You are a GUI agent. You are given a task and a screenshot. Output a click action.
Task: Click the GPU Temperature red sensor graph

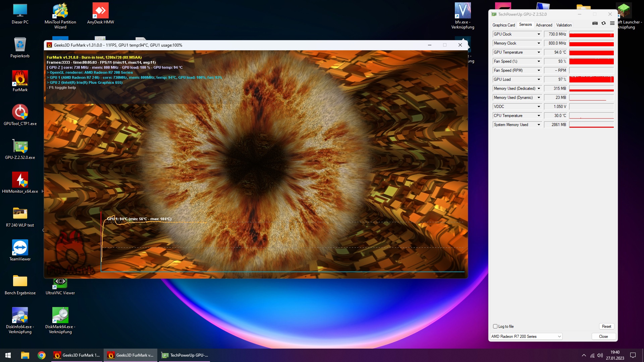591,53
